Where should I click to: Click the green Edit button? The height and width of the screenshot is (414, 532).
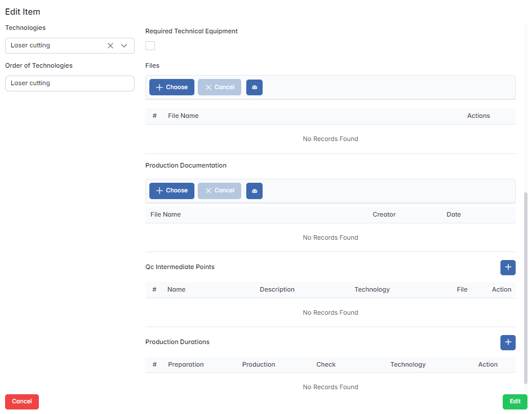pyautogui.click(x=515, y=402)
